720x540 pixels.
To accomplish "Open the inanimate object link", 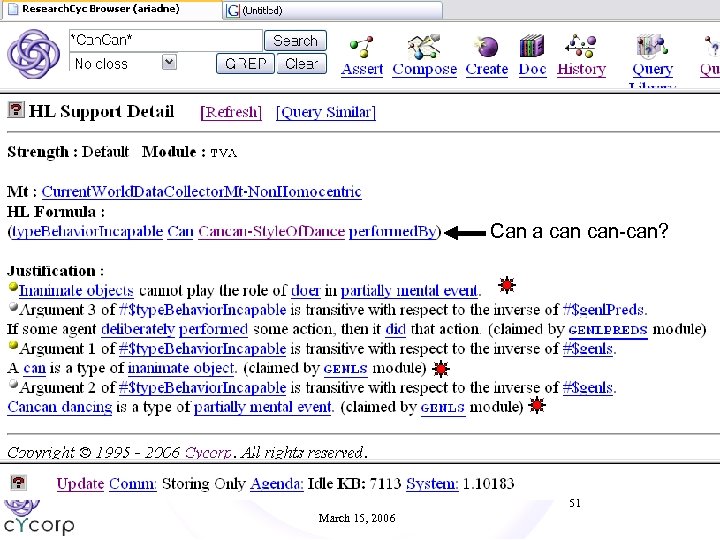I will [181, 368].
